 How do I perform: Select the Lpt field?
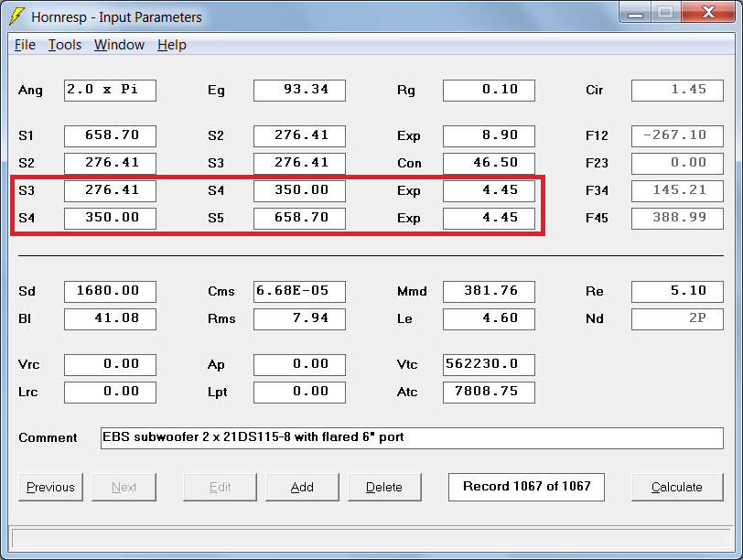coord(299,393)
